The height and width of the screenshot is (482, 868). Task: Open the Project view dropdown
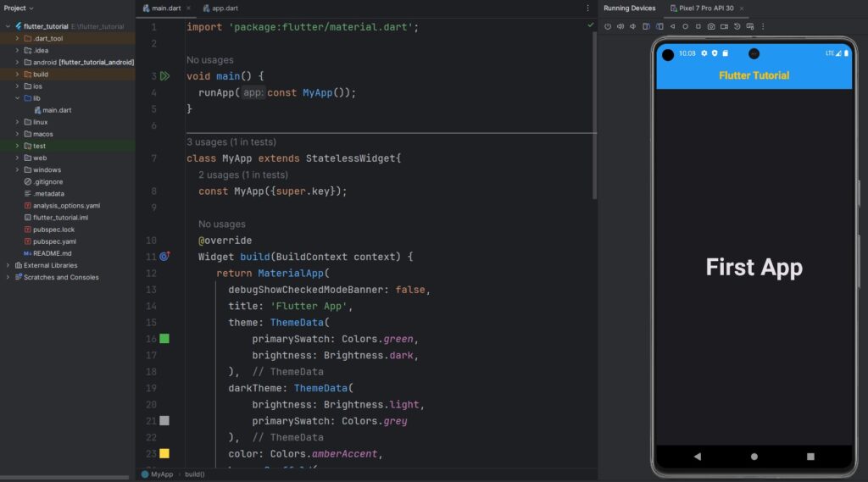point(19,8)
